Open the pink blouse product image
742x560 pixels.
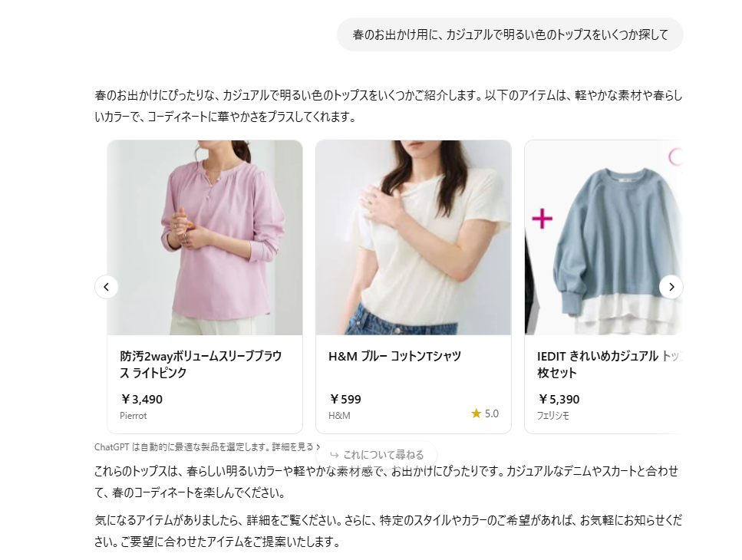click(x=205, y=238)
